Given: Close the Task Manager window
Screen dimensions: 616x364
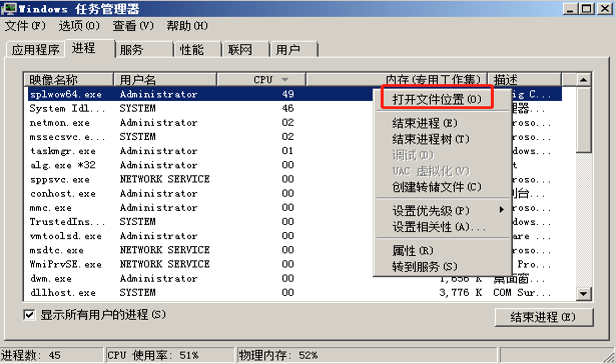Looking at the screenshot, I should click(605, 9).
